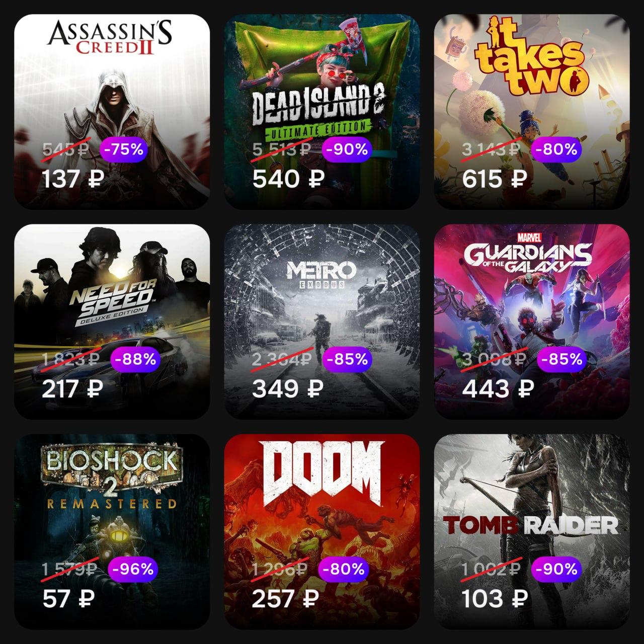Select the It Takes Two game tile
This screenshot has height=644, width=644.
click(x=532, y=112)
